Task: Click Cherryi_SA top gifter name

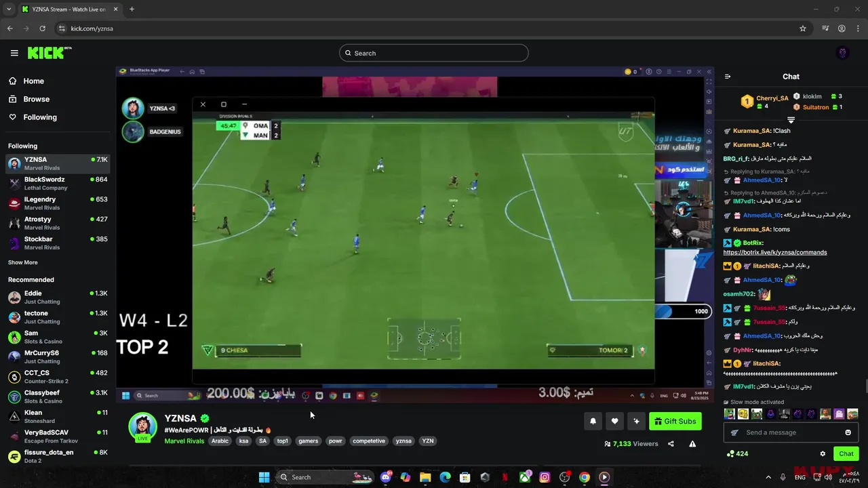Action: [x=772, y=98]
